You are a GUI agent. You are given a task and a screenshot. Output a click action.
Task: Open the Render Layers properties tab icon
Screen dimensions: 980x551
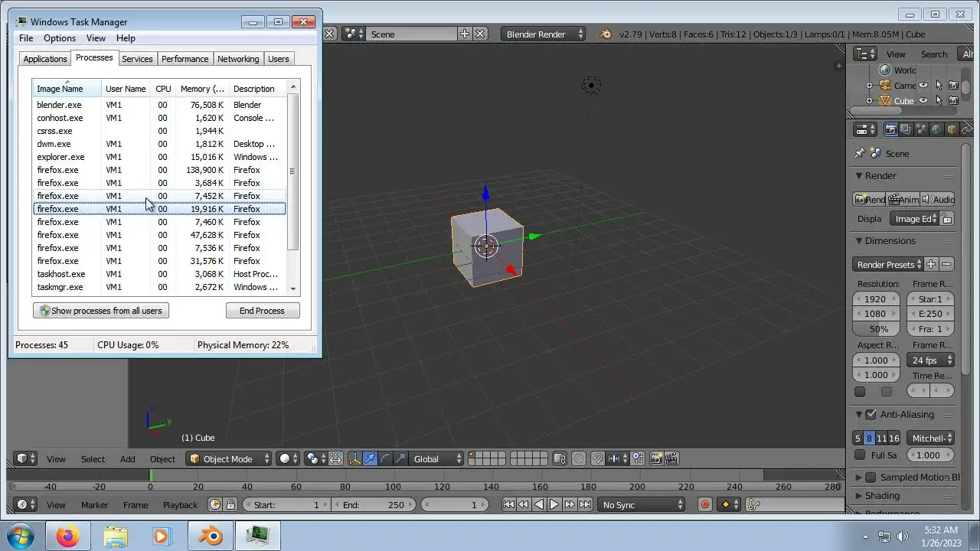point(906,130)
